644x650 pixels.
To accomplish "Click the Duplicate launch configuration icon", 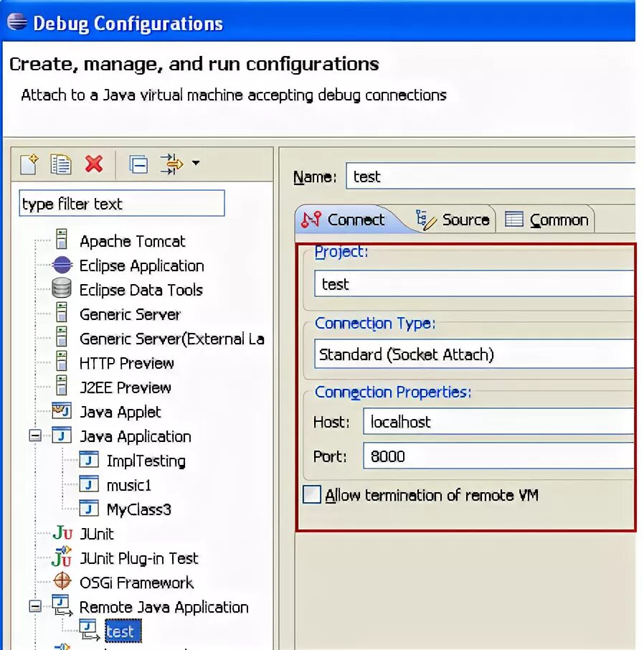I will click(60, 164).
